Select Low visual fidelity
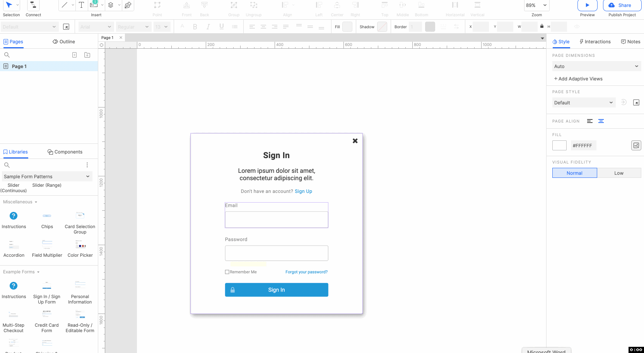644x353 pixels. (x=619, y=173)
